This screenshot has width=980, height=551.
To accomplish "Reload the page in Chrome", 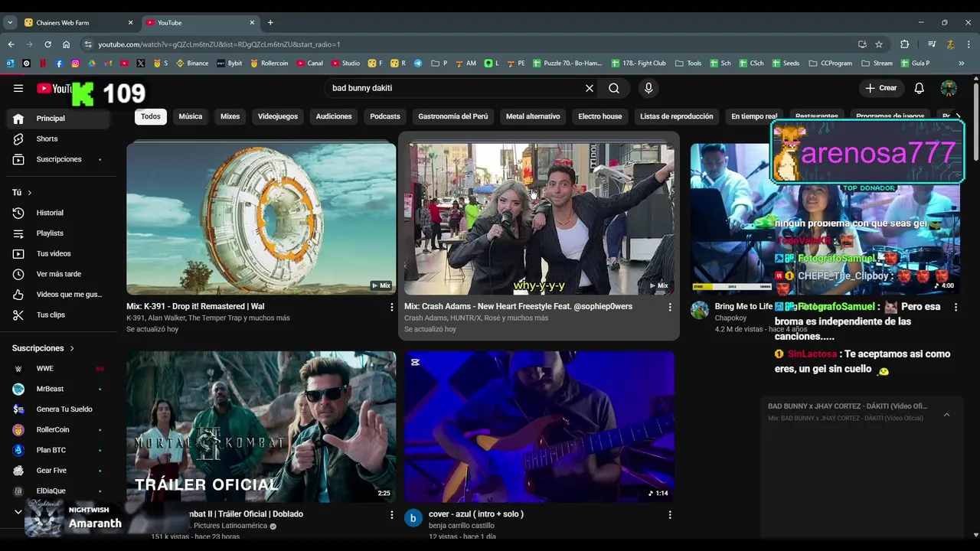I will click(x=47, y=44).
